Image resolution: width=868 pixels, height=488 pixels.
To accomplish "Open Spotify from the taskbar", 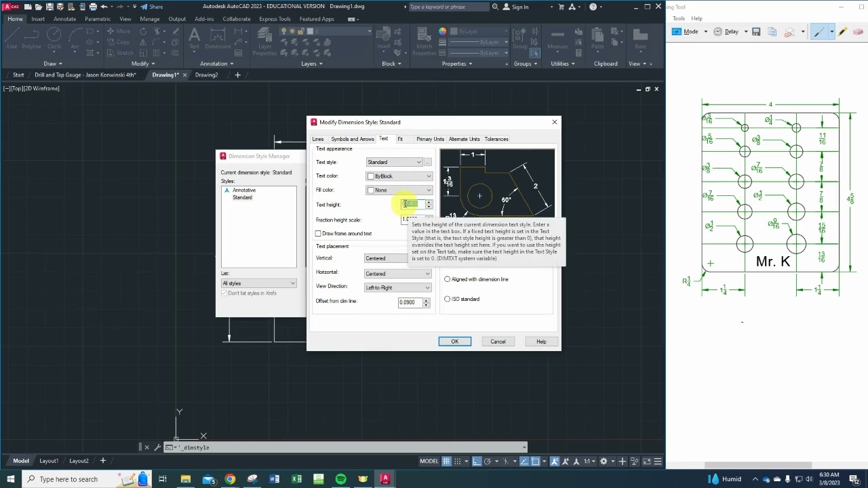I will click(x=340, y=479).
